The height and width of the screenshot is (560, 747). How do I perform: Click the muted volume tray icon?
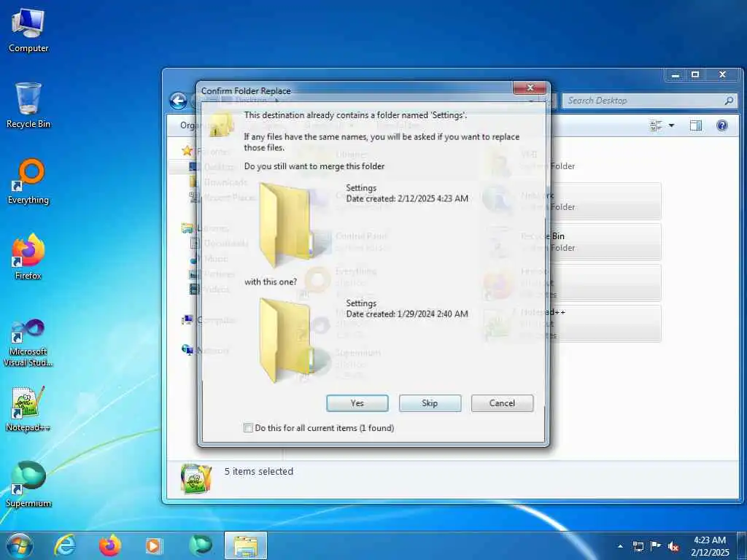click(x=673, y=546)
